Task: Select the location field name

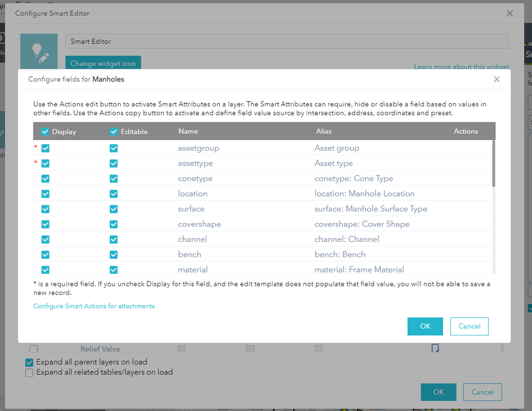Action: (193, 194)
